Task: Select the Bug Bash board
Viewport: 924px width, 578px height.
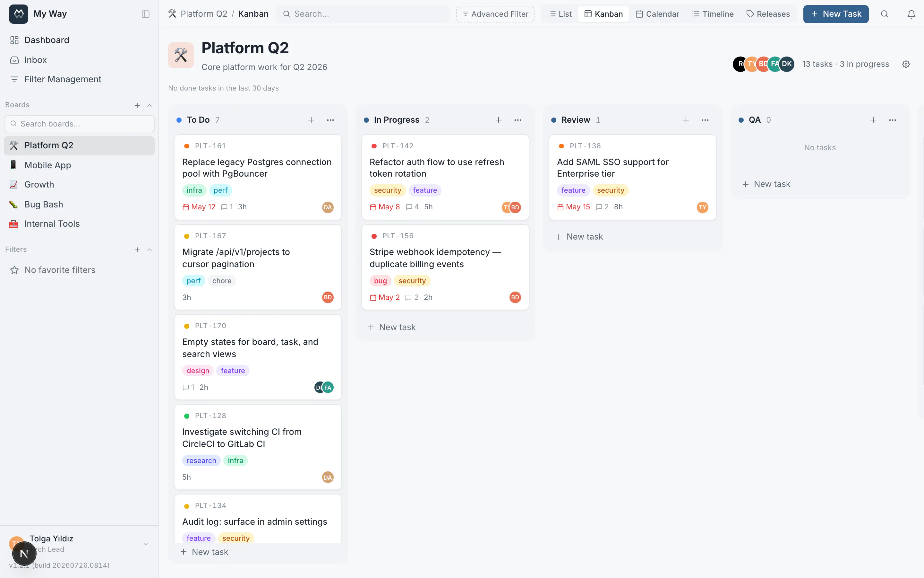Action: 80,205
